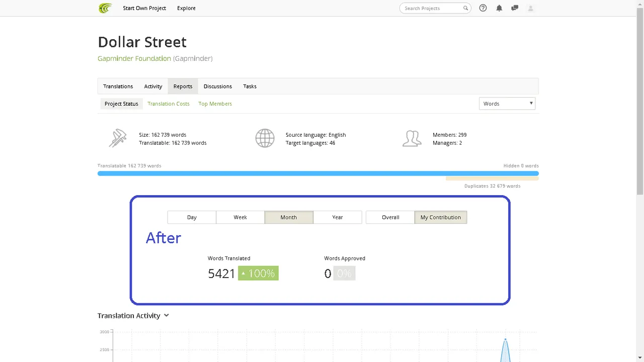Open the messages chat icon
Image resolution: width=644 pixels, height=362 pixels.
click(515, 8)
